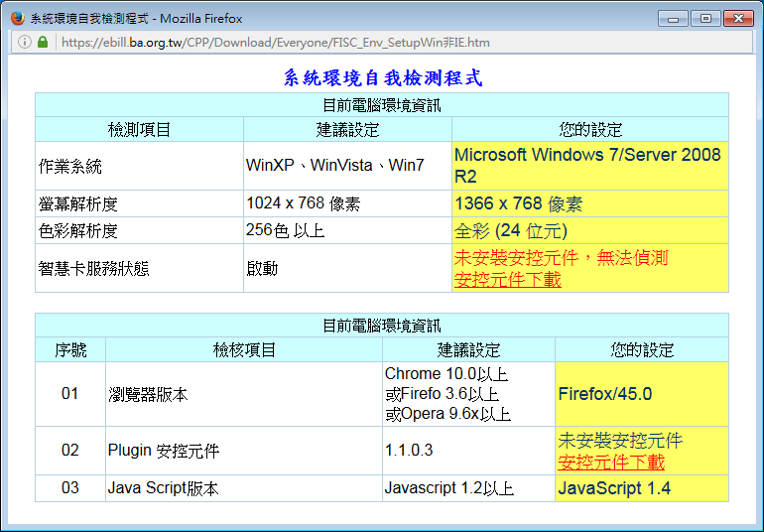Viewport: 764px width, 532px height.
Task: Click the 瀏覽器版本 check item cell
Action: (148, 394)
